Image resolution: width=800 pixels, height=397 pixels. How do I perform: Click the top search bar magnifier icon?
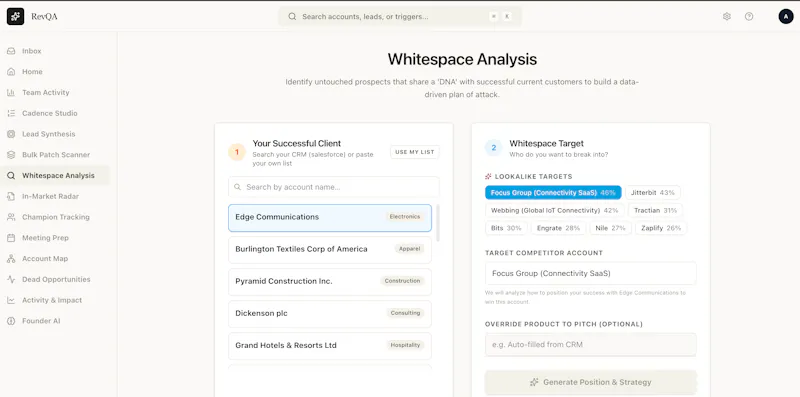tap(292, 16)
